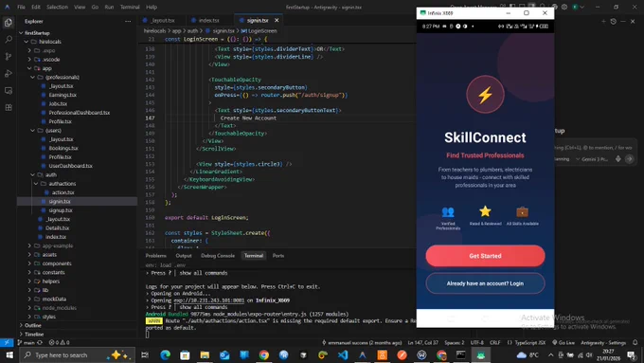The height and width of the screenshot is (363, 644).
Task: Open the Source Control view
Action: pos(9,56)
